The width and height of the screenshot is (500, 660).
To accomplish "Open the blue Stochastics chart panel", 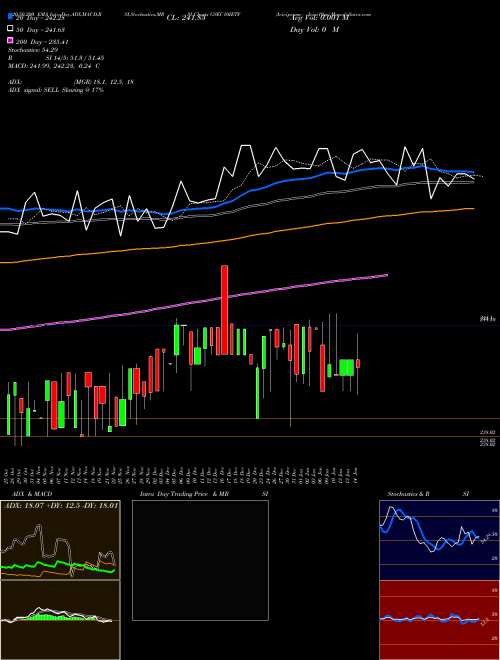I will (439, 540).
